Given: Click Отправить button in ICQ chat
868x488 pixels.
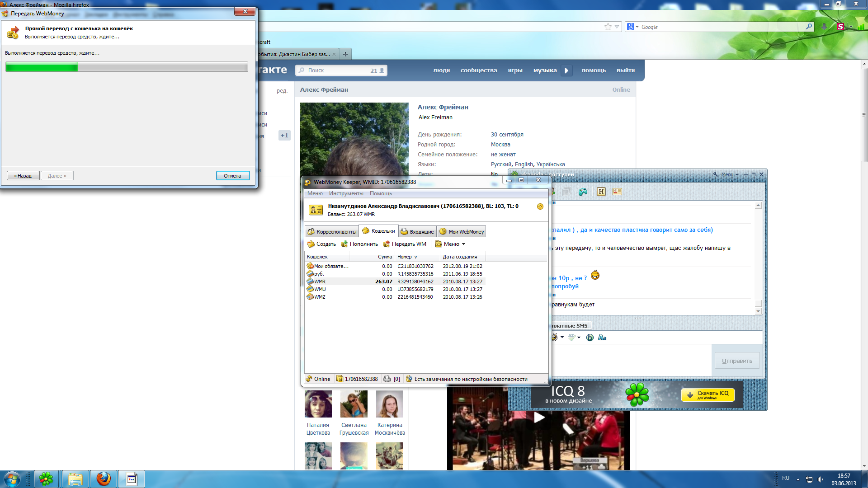Looking at the screenshot, I should pos(737,361).
